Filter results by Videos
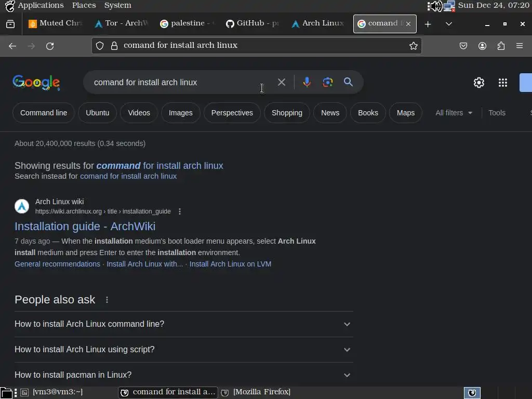 click(139, 113)
